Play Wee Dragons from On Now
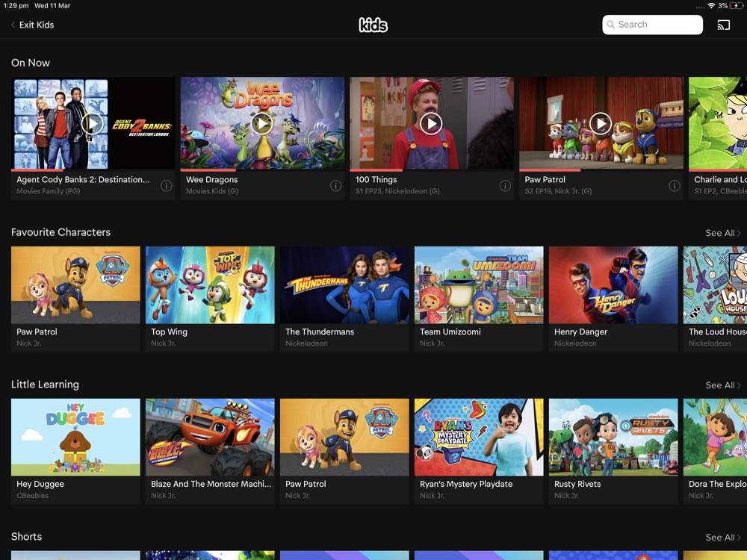This screenshot has height=560, width=747. (262, 124)
